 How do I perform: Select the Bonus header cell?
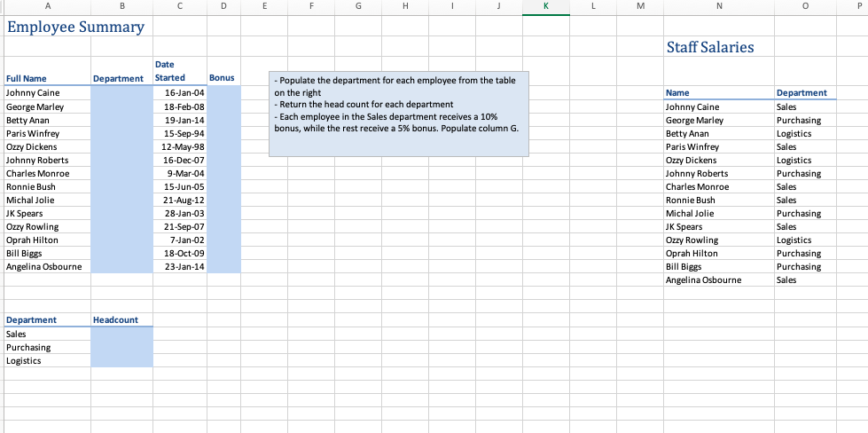(x=223, y=78)
